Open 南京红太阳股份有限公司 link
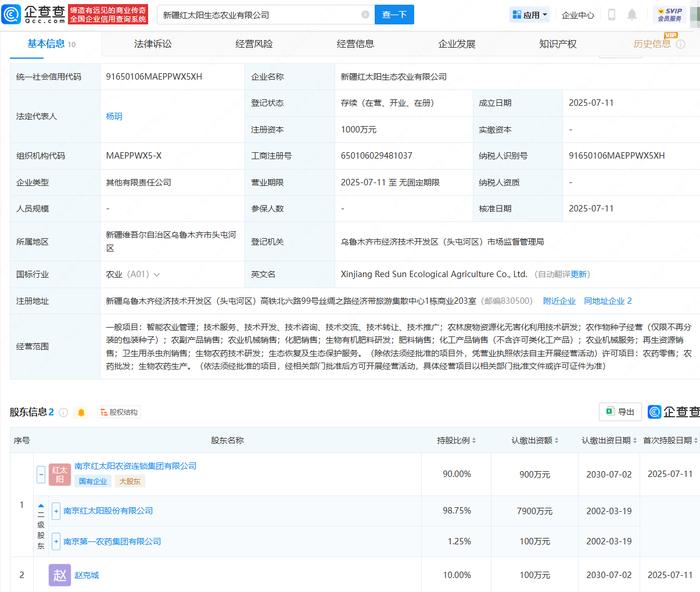Screen dimensions: 700x592 click(108, 511)
